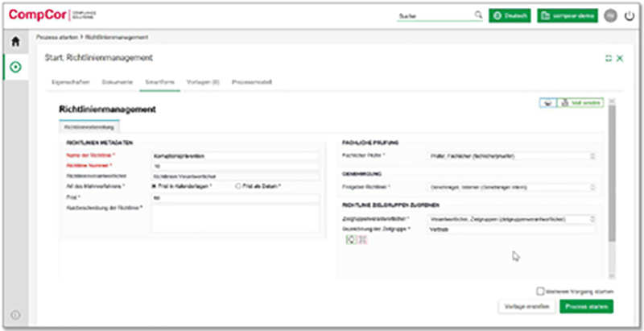The width and height of the screenshot is (644, 331).
Task: Switch to the Dokumente tab
Action: coord(118,83)
